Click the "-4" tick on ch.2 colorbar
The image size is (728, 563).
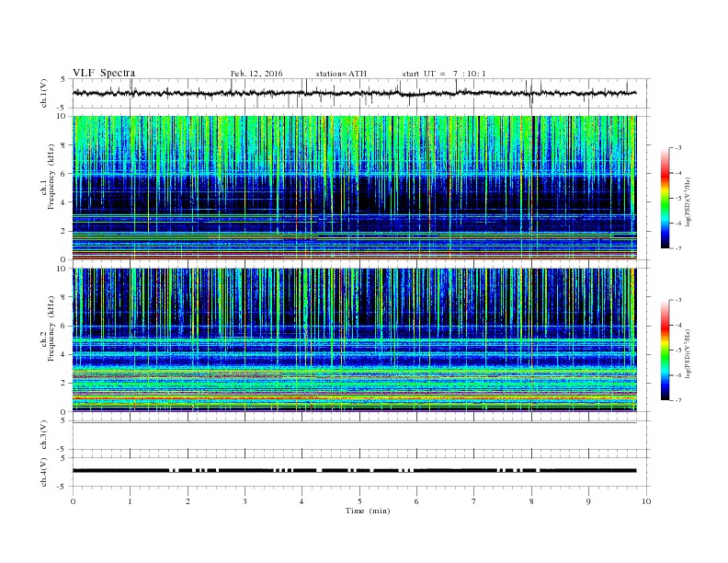pyautogui.click(x=678, y=325)
